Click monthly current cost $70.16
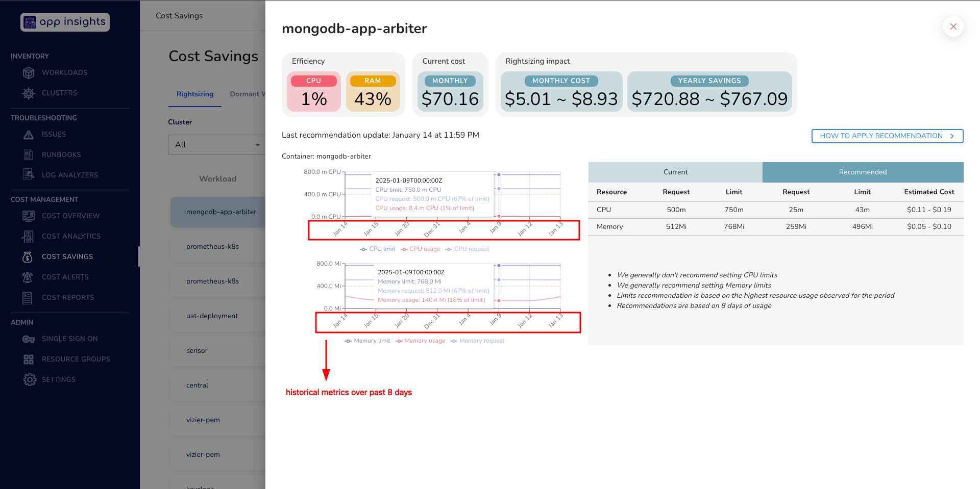980x489 pixels. (450, 92)
